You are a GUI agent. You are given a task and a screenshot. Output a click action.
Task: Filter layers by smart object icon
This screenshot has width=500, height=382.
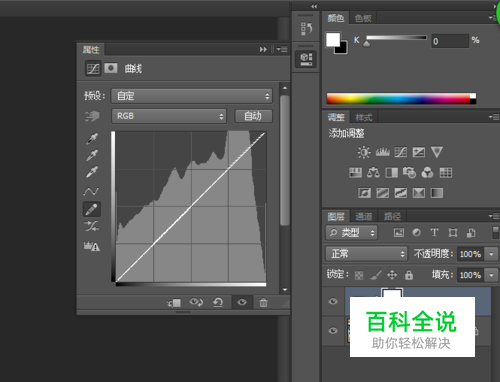pyautogui.click(x=471, y=233)
